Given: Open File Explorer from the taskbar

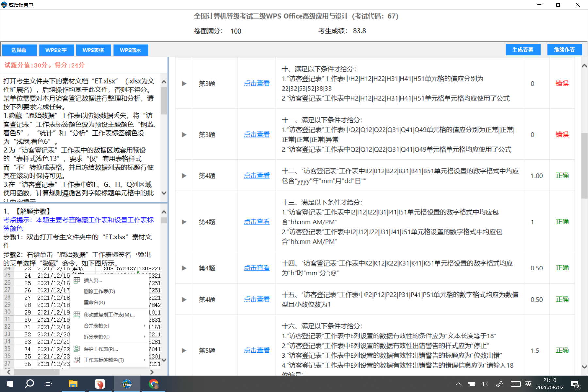Looking at the screenshot, I should pos(73,384).
